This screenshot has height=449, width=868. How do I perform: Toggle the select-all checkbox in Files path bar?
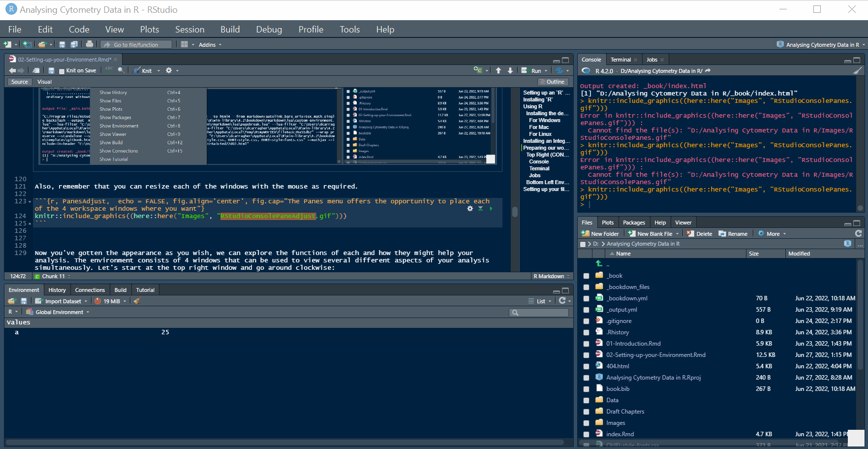tap(583, 244)
